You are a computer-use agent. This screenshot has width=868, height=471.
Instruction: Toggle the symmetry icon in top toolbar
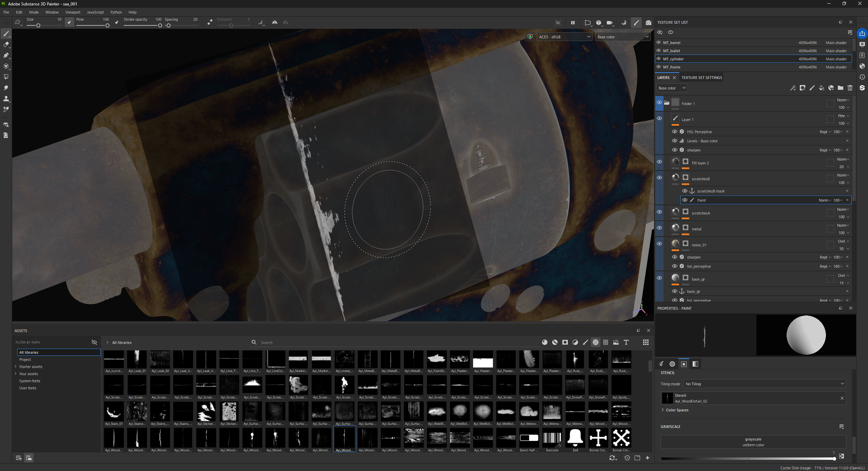point(274,22)
